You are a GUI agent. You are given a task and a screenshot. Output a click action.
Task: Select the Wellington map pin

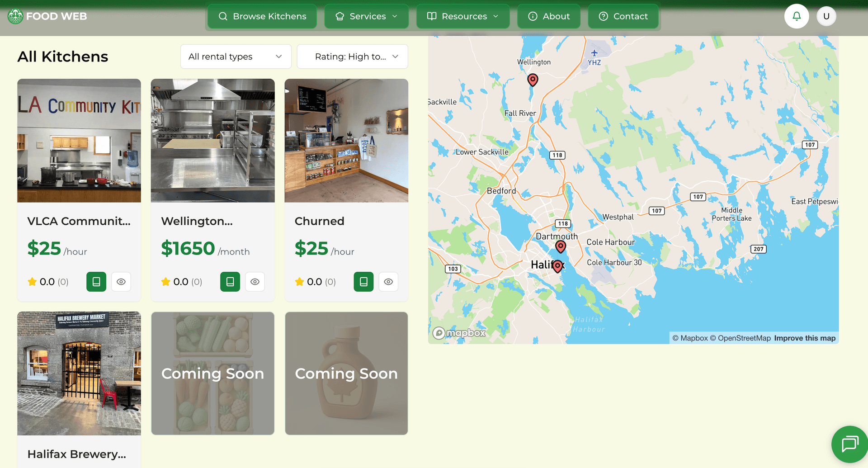(x=533, y=80)
